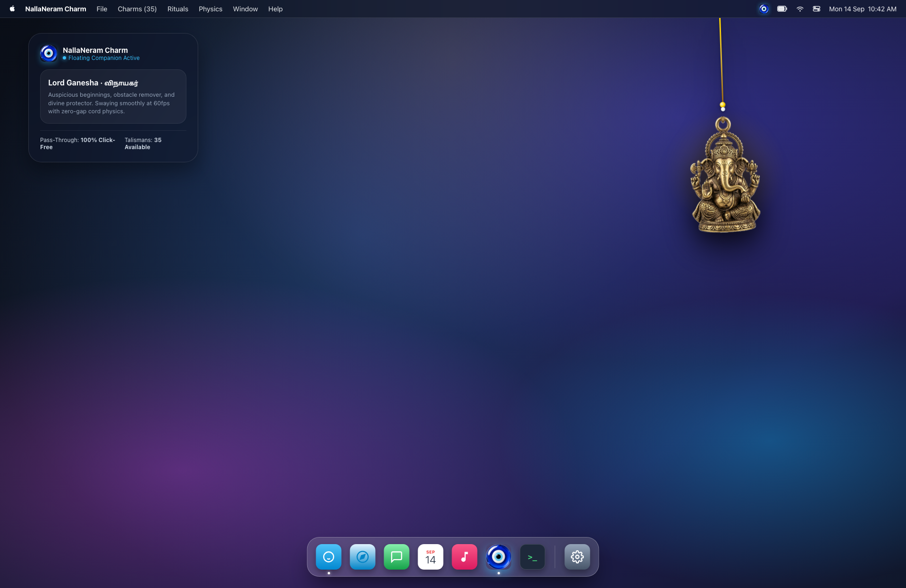
Task: Launch Music from the dock
Action: (464, 557)
